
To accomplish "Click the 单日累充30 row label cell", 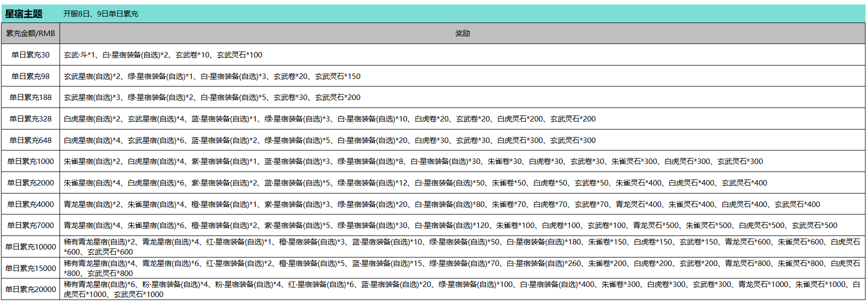I will pyautogui.click(x=31, y=55).
